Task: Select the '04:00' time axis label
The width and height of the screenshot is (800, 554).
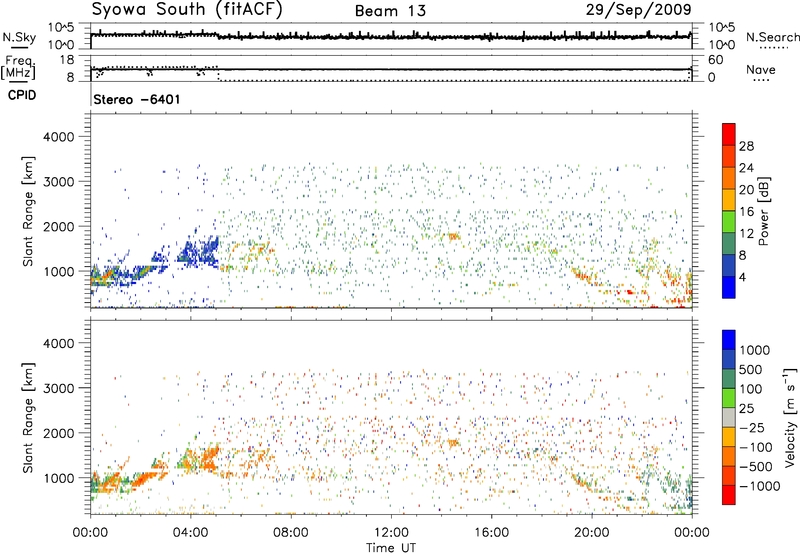Action: point(191,533)
